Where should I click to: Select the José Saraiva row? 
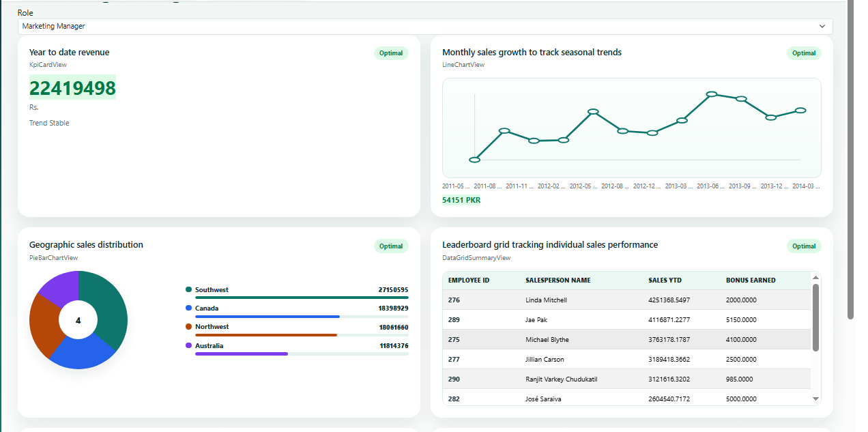626,398
